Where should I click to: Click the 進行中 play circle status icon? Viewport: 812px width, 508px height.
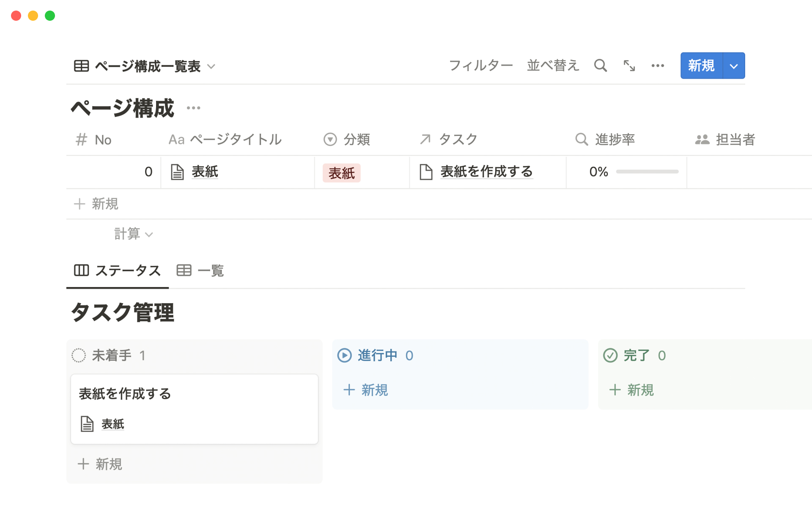344,356
